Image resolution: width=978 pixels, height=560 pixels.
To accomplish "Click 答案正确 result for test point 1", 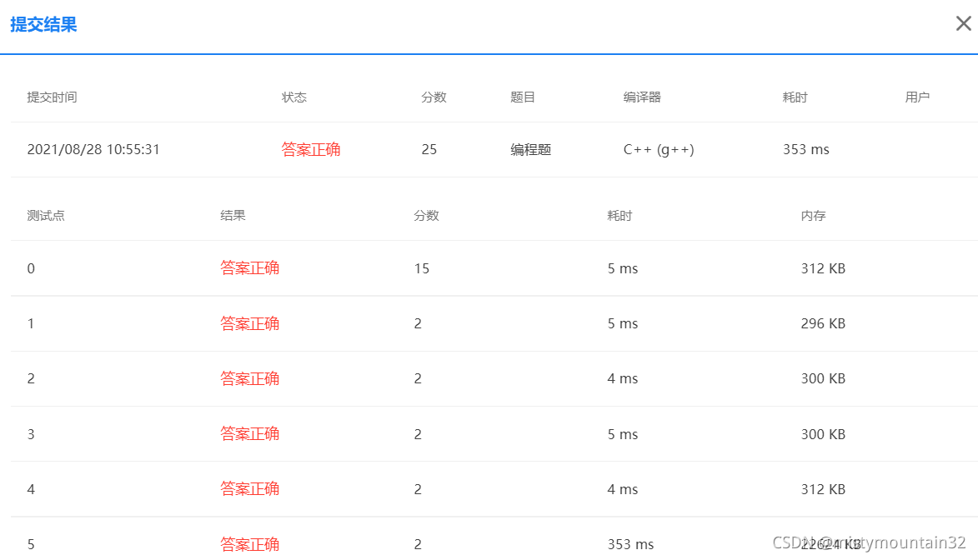I will [249, 323].
